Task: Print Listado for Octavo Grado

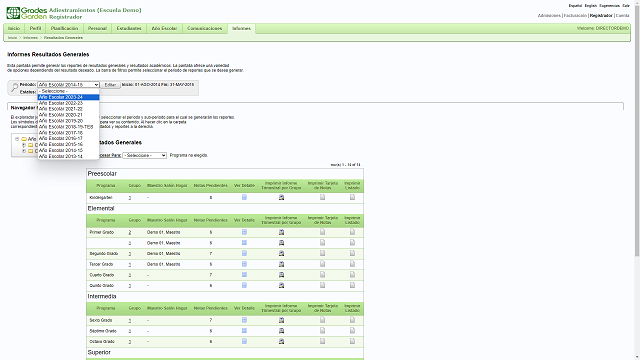Action: pyautogui.click(x=352, y=341)
